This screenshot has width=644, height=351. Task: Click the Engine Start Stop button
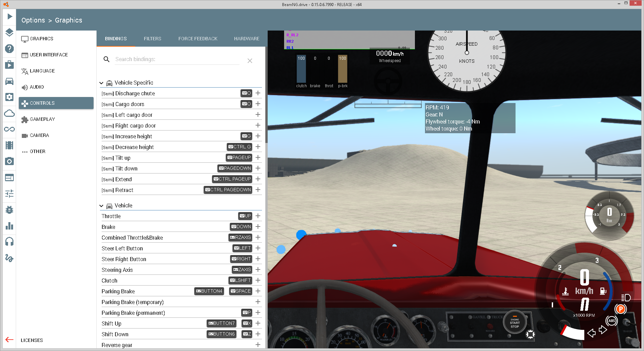tap(515, 323)
